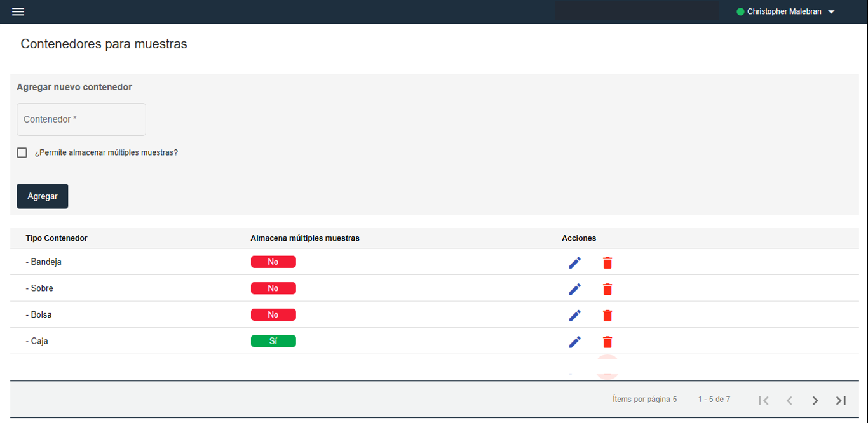The image size is (868, 423).
Task: Click the pencil icon for Sobre
Action: tap(574, 289)
